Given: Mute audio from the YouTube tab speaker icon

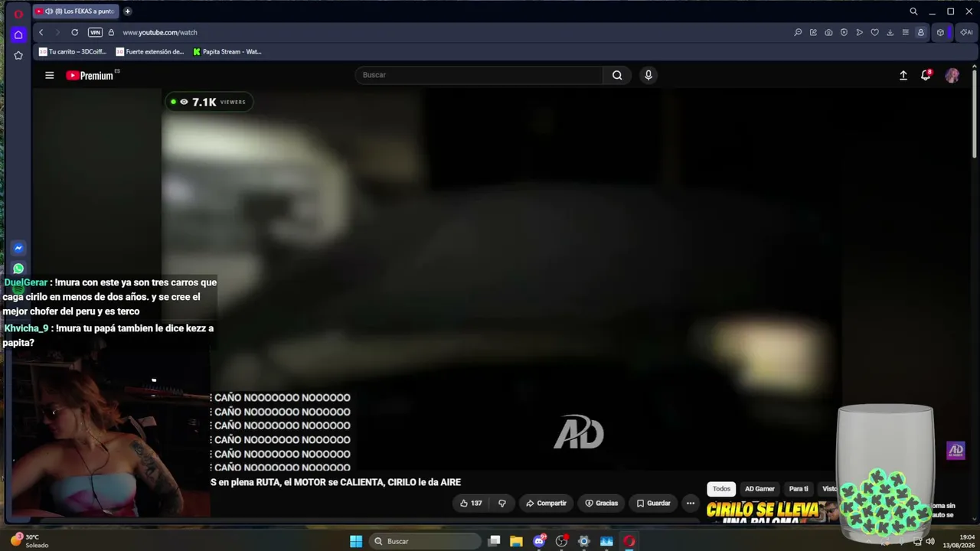Looking at the screenshot, I should (49, 11).
